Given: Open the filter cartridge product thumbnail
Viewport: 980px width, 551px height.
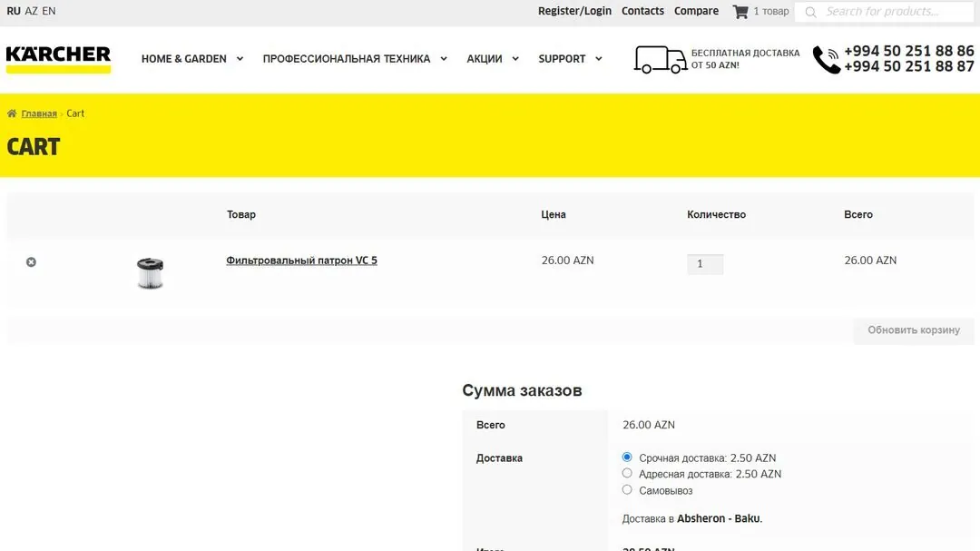Looking at the screenshot, I should click(x=150, y=273).
